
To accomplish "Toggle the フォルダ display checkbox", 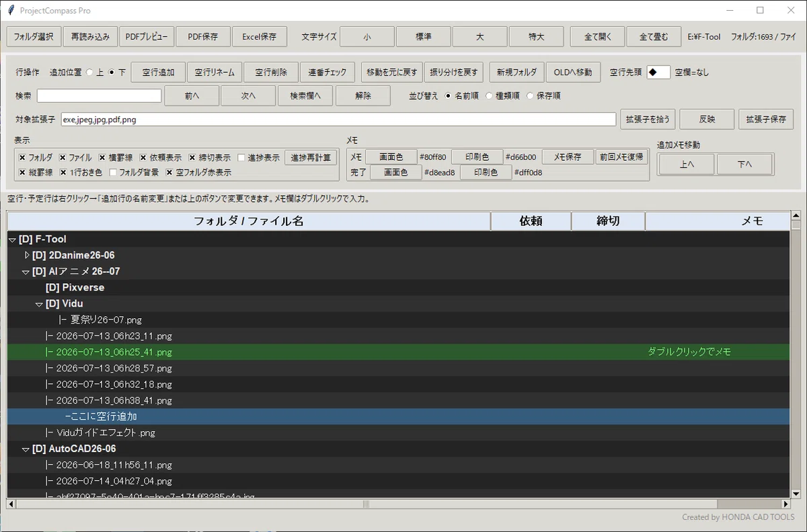I will 22,157.
